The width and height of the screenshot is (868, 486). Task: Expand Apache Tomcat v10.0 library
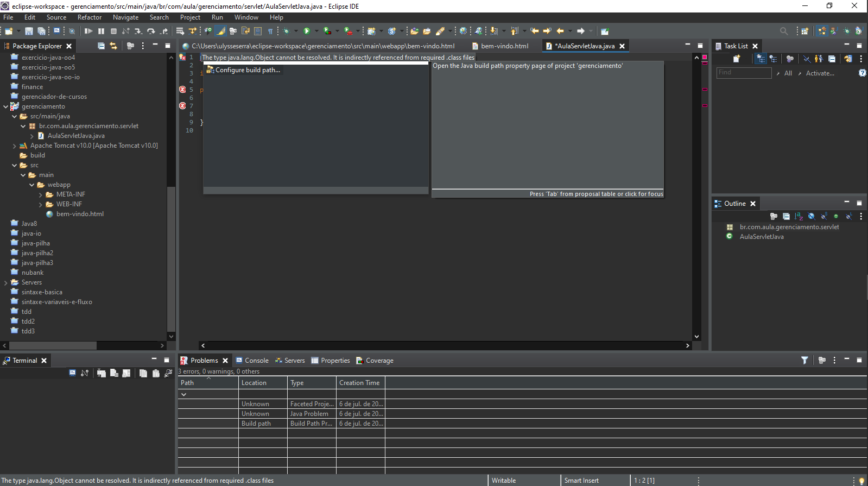pyautogui.click(x=14, y=146)
